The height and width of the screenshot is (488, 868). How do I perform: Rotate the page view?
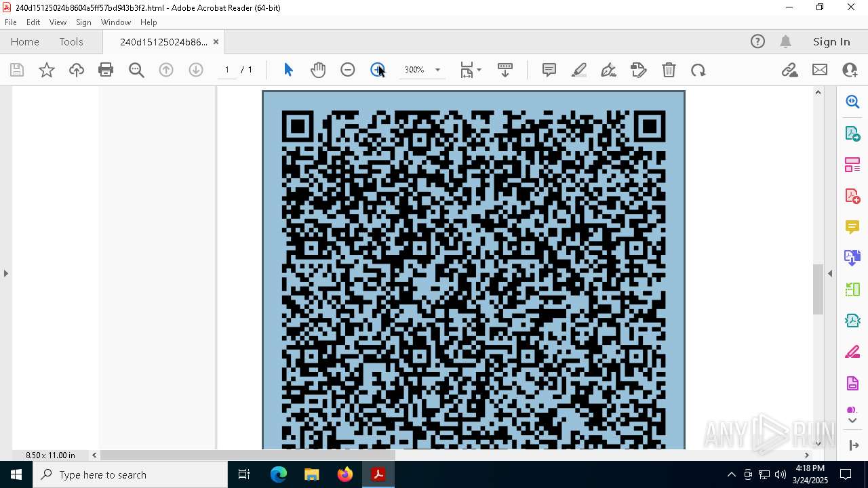point(698,70)
